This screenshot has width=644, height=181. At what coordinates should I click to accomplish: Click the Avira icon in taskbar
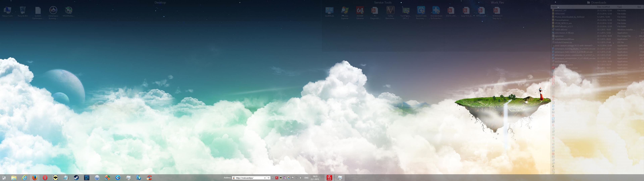(329, 177)
